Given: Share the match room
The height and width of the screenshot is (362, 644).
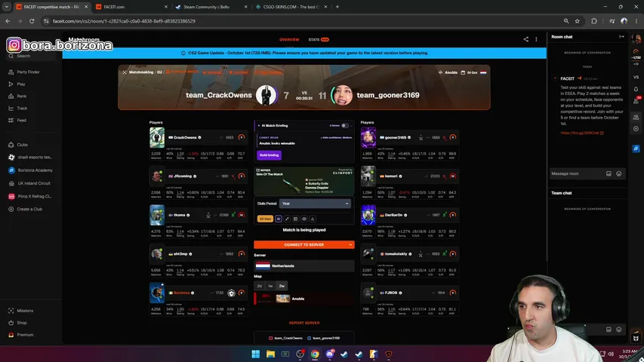Looking at the screenshot, I should [525, 39].
